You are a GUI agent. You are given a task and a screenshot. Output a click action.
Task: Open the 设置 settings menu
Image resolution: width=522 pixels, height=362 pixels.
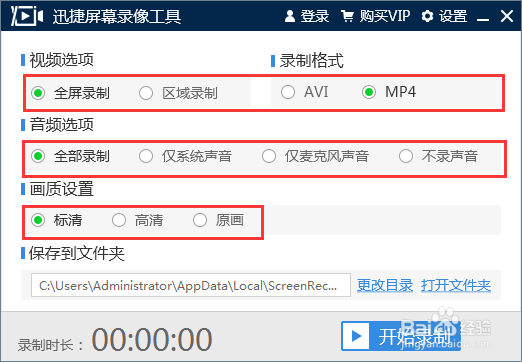point(453,16)
